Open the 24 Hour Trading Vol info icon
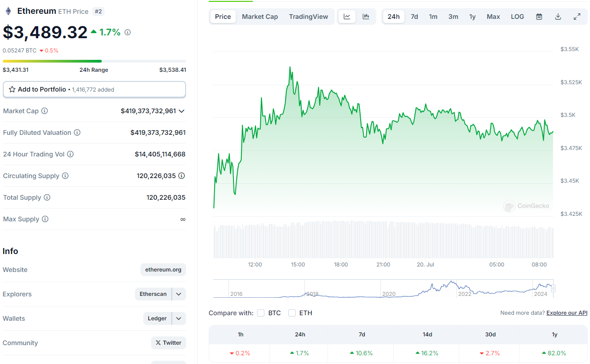The width and height of the screenshot is (590, 364). click(x=70, y=154)
